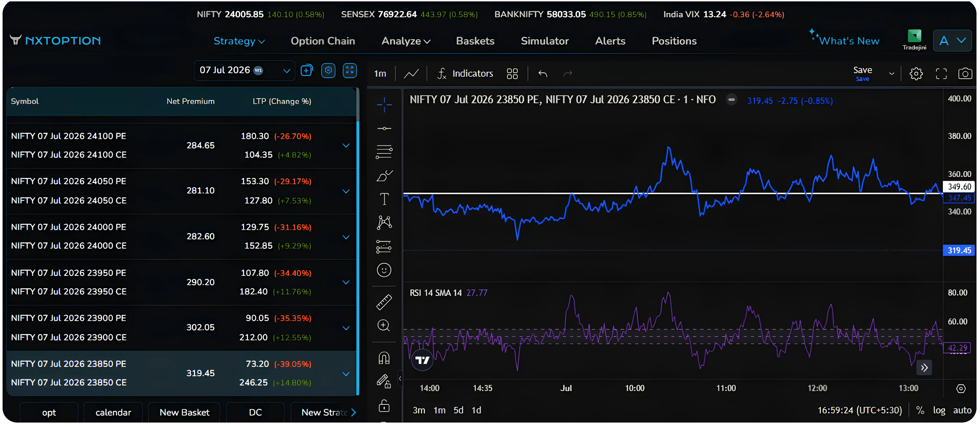Toggle stay in drawing mode
Viewport: 980px width, 427px height.
click(x=384, y=381)
